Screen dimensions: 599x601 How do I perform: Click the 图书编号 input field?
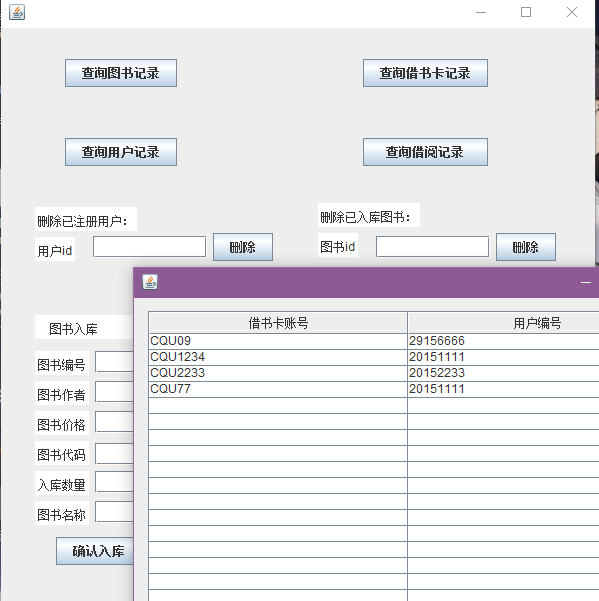click(114, 361)
